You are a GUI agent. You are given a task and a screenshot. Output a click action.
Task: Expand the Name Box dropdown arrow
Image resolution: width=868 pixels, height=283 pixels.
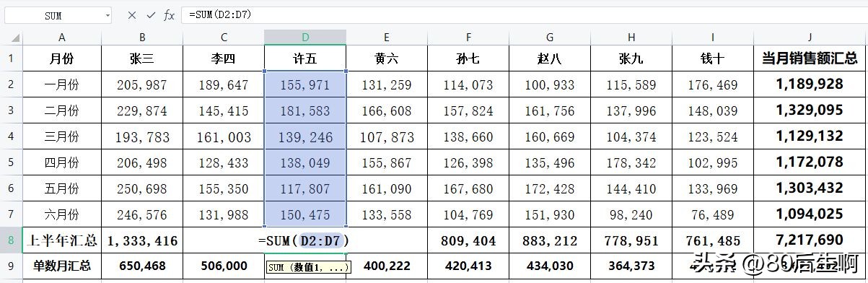click(107, 14)
